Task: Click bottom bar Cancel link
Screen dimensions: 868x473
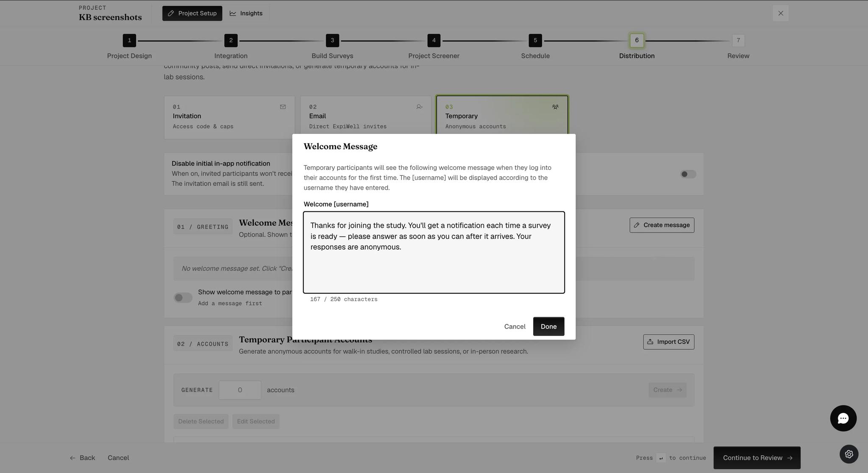Action: 118,458
